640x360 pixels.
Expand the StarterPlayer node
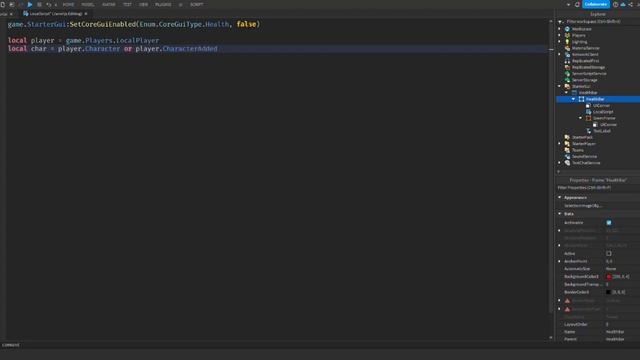[560, 144]
